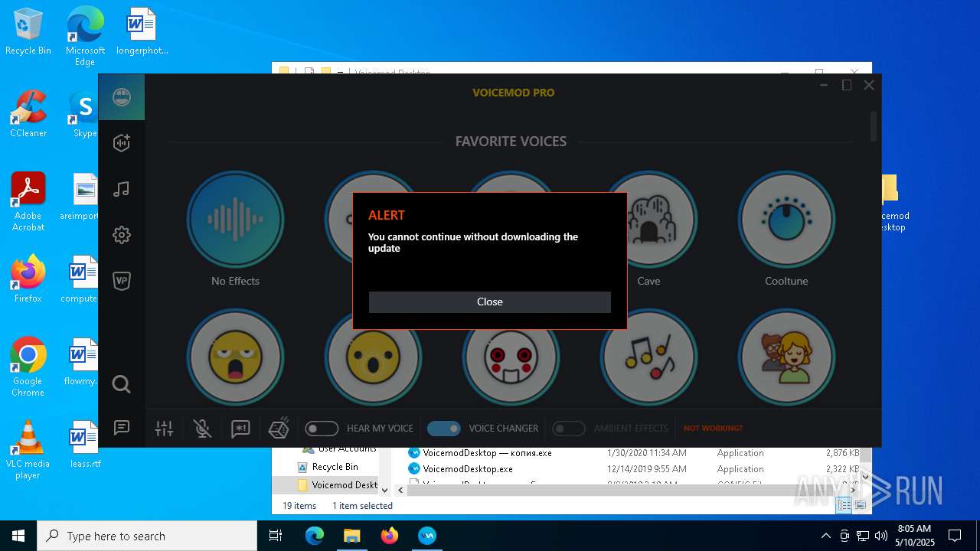This screenshot has width=980, height=551.
Task: Open Adobe Acrobat desktop shortcut
Action: (x=28, y=202)
